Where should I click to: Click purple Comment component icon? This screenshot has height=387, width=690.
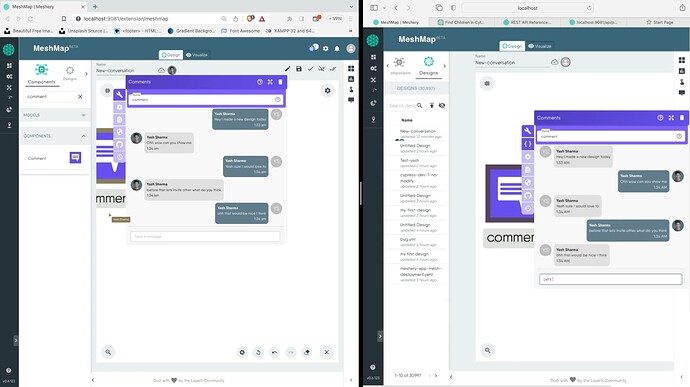pos(75,158)
